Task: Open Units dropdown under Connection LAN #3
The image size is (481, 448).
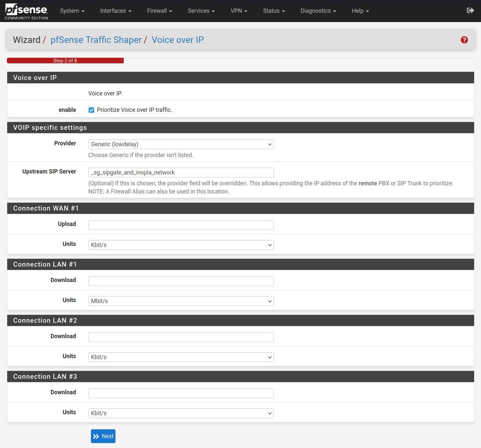Action: coord(181,413)
